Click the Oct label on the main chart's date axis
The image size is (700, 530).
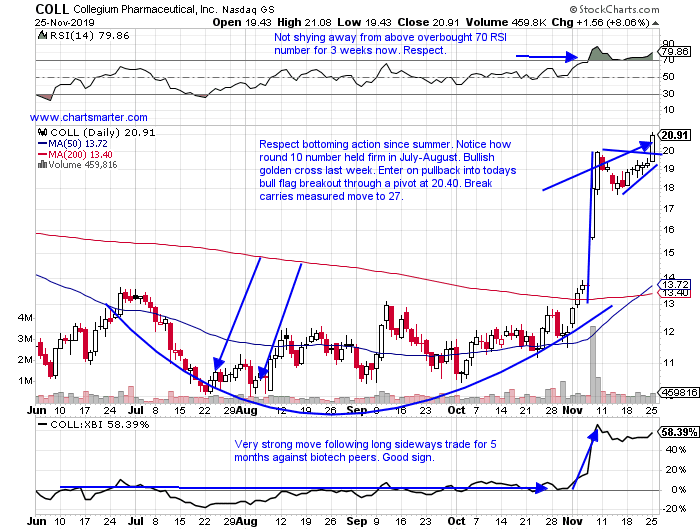tap(456, 410)
